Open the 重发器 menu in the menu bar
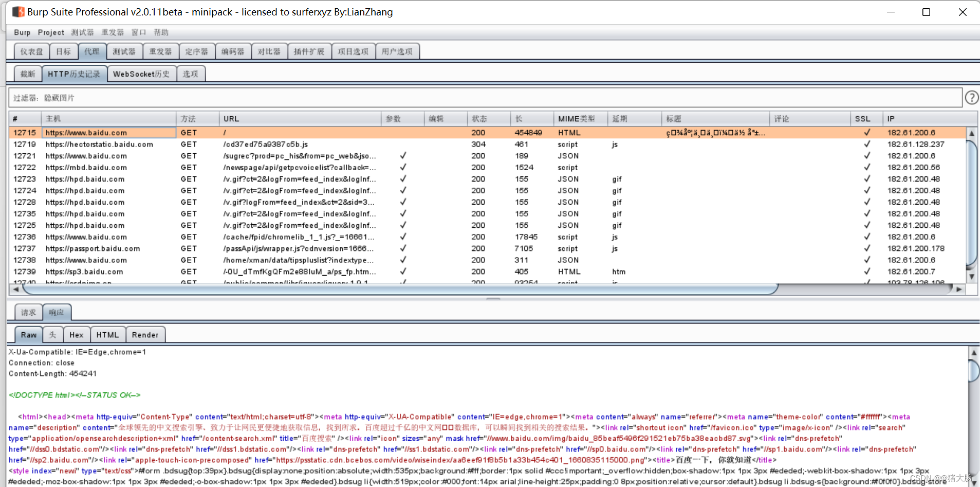980x487 pixels. coord(113,32)
